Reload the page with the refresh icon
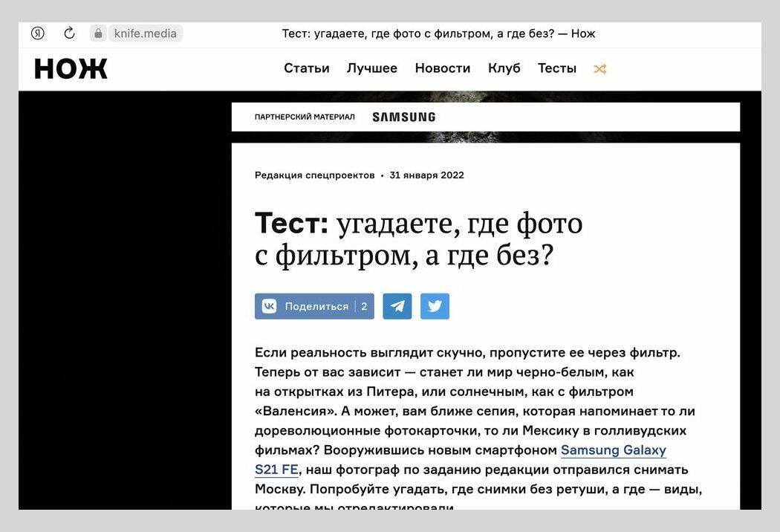 tap(69, 33)
